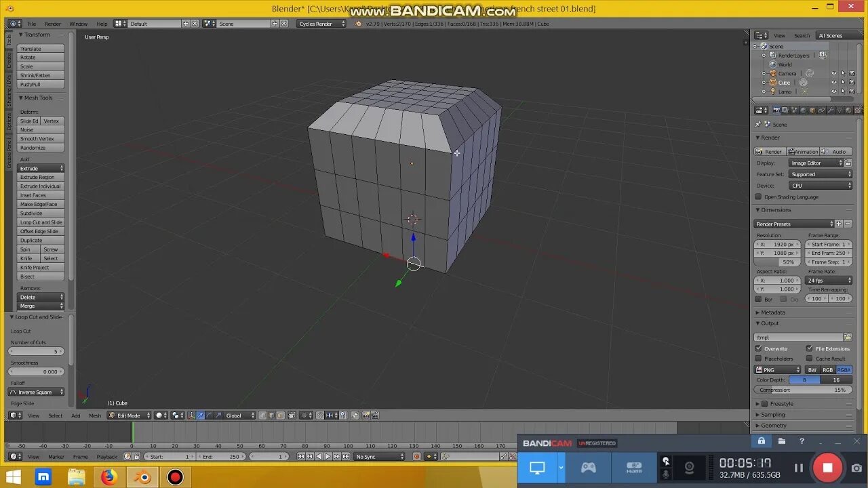Open the 24 fps frame rate dropdown
This screenshot has width=868, height=488.
[x=829, y=280]
